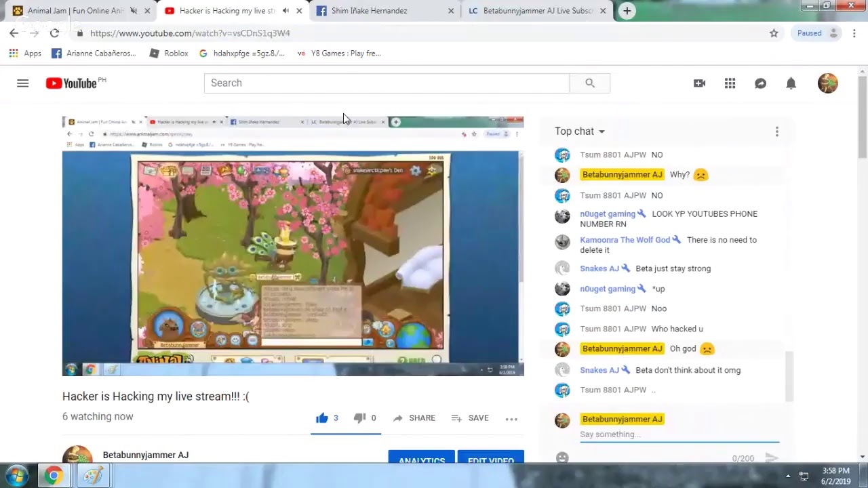Open a new browser tab
Screen dimensions: 868x488
[627, 11]
